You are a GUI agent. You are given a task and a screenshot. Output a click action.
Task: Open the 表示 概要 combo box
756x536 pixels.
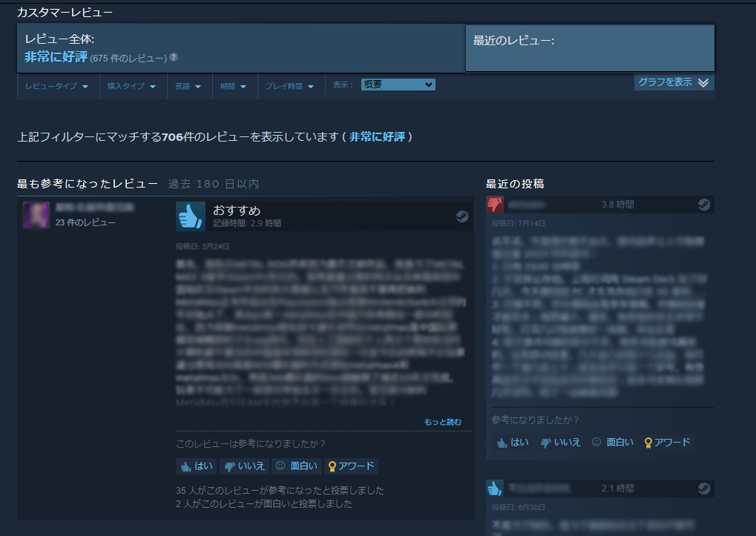tap(398, 85)
